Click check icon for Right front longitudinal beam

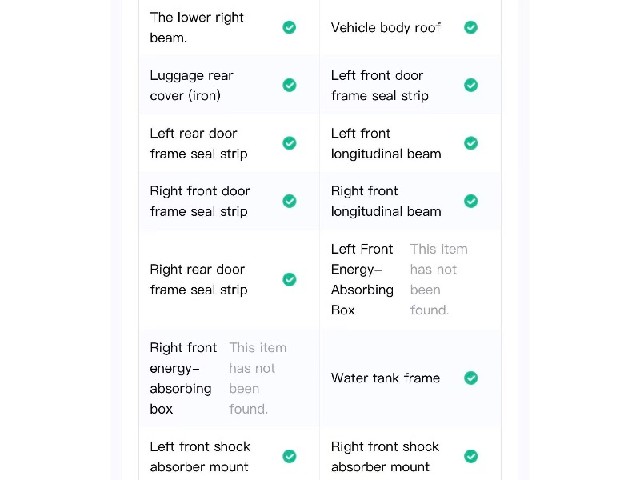click(x=471, y=201)
